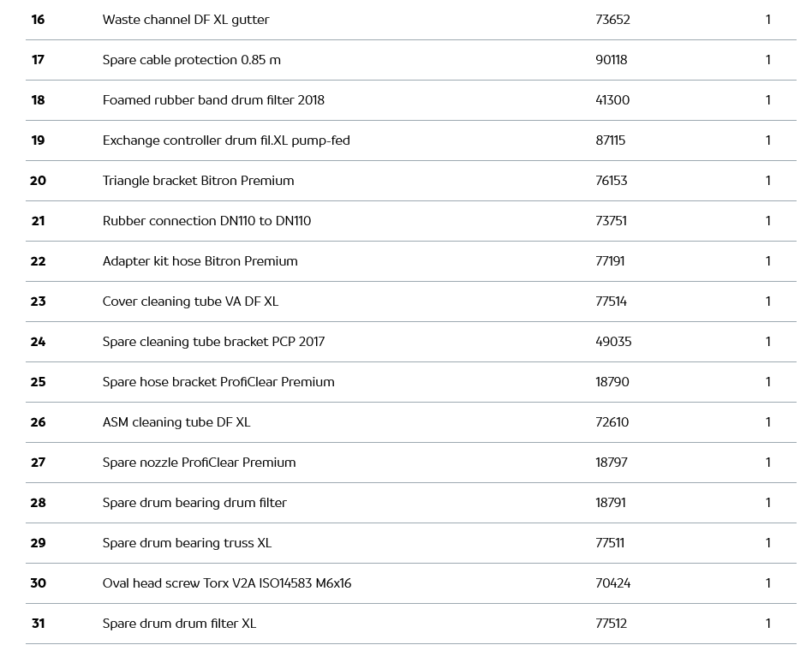Select article number 90118
812x651 pixels.
click(612, 60)
